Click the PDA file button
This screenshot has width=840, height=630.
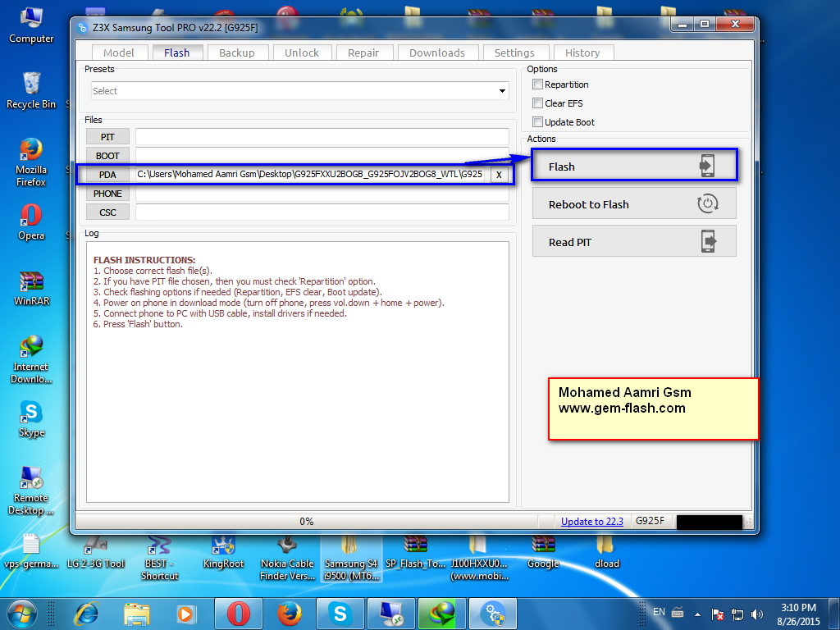(107, 175)
